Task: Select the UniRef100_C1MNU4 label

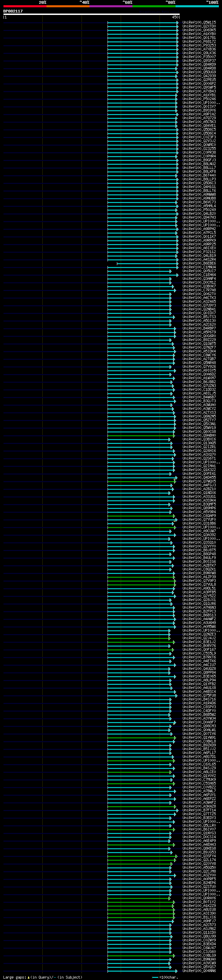Action: point(199,267)
